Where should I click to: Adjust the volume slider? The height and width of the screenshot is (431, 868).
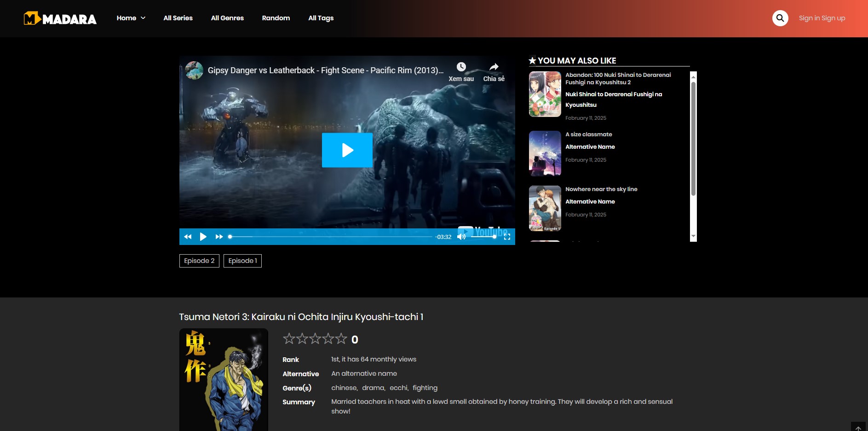[483, 237]
